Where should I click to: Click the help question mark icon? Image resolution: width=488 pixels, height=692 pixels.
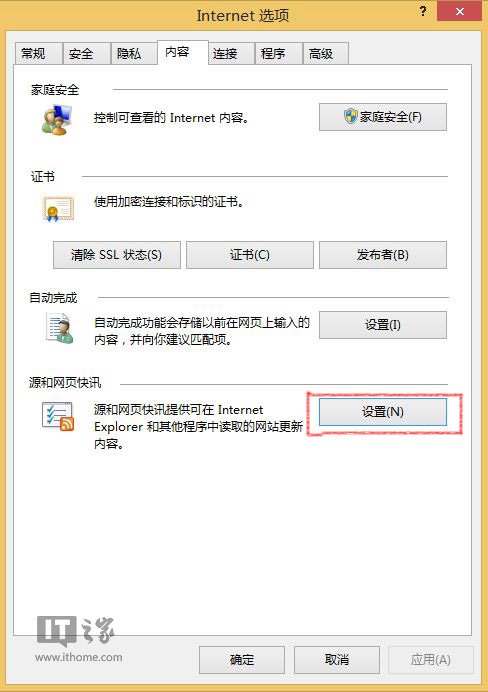(423, 11)
